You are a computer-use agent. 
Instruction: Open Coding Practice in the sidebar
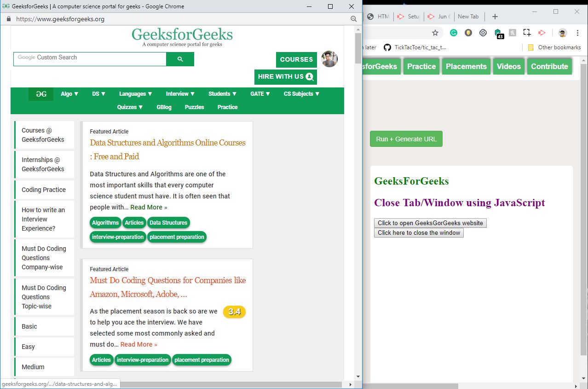click(44, 190)
